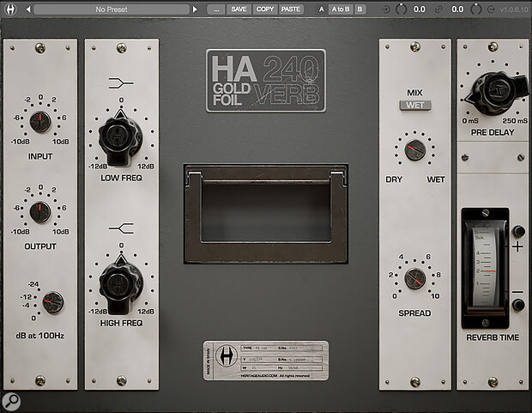Open the preset options menu (...)

[215, 9]
